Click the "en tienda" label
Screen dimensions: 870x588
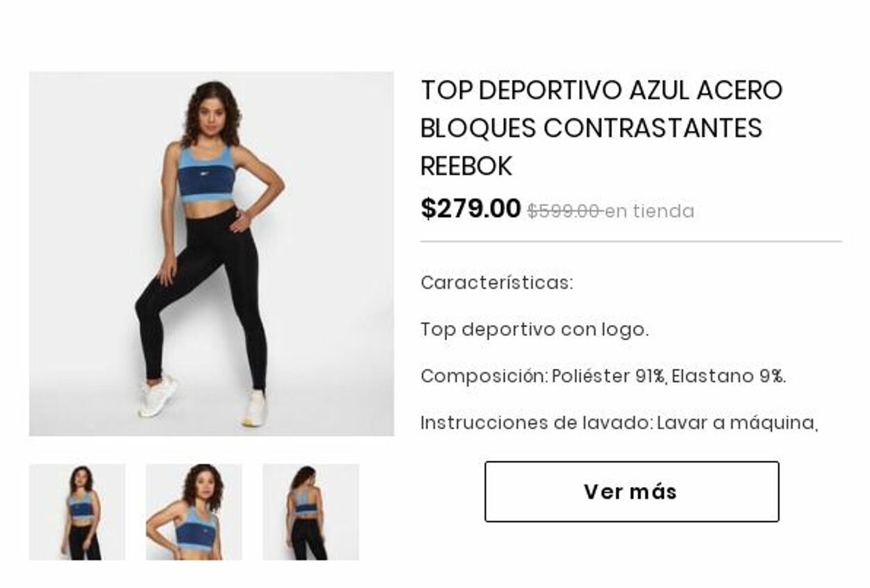coord(649,211)
